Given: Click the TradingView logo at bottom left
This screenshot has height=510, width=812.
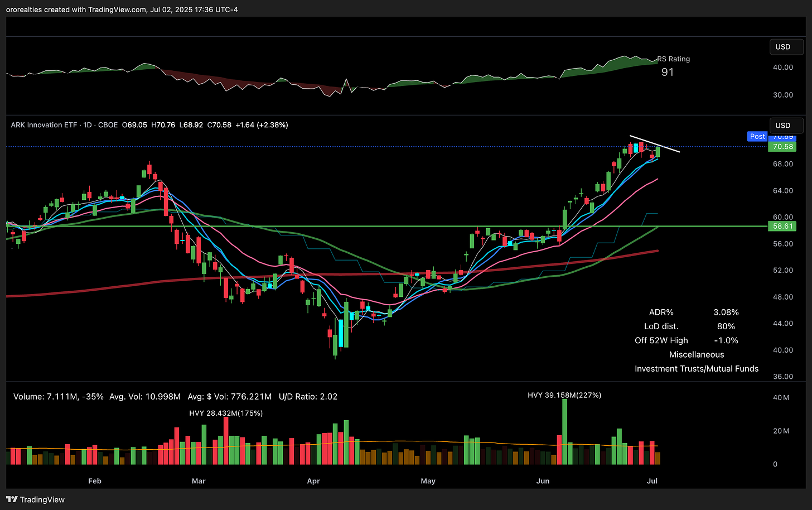Looking at the screenshot, I should (x=35, y=499).
